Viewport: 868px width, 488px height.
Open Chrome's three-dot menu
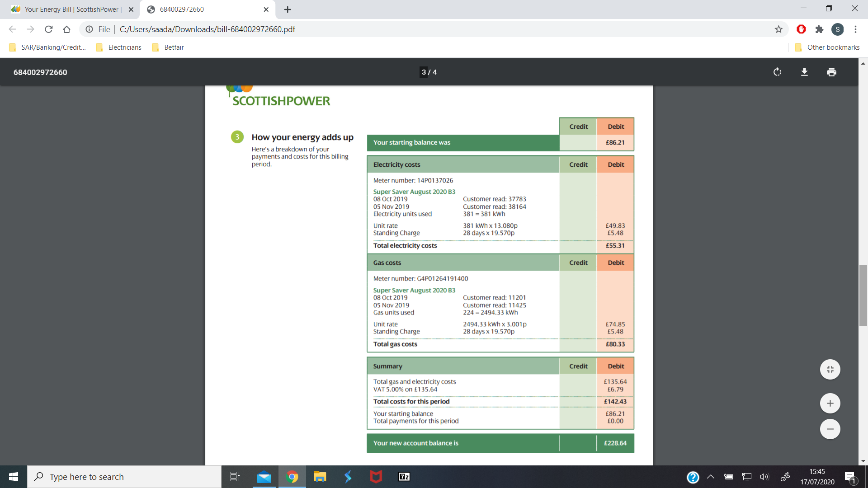coord(855,29)
